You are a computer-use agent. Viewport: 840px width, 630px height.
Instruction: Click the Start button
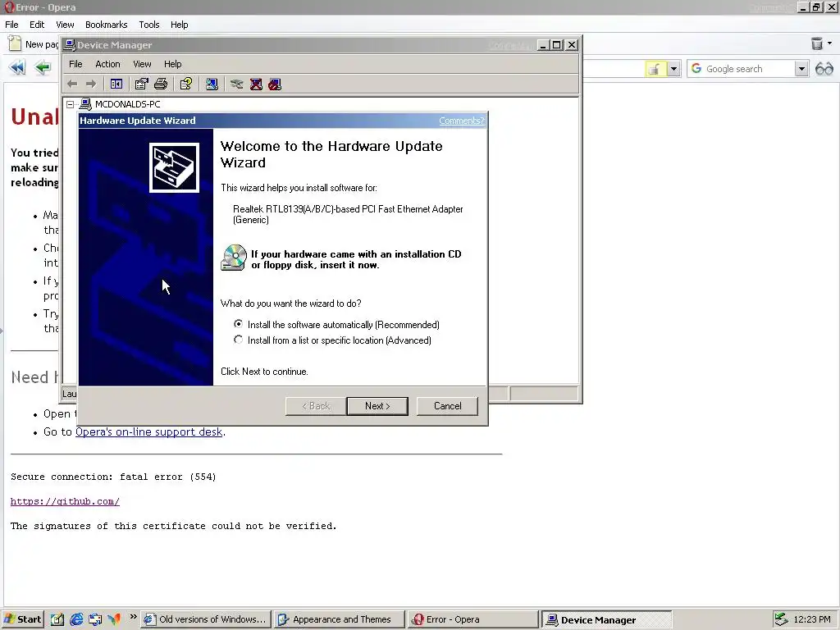click(x=22, y=619)
